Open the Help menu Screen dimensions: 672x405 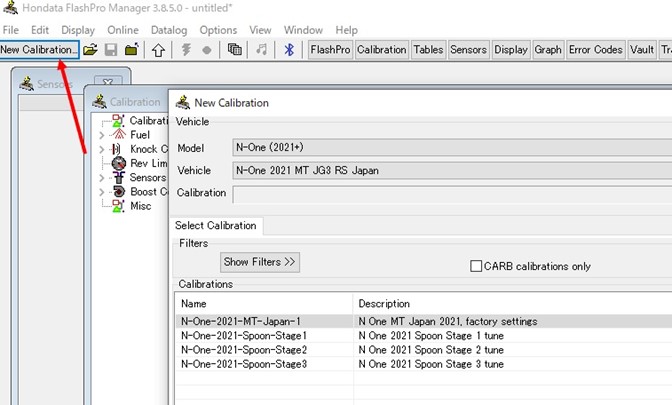[x=347, y=30]
